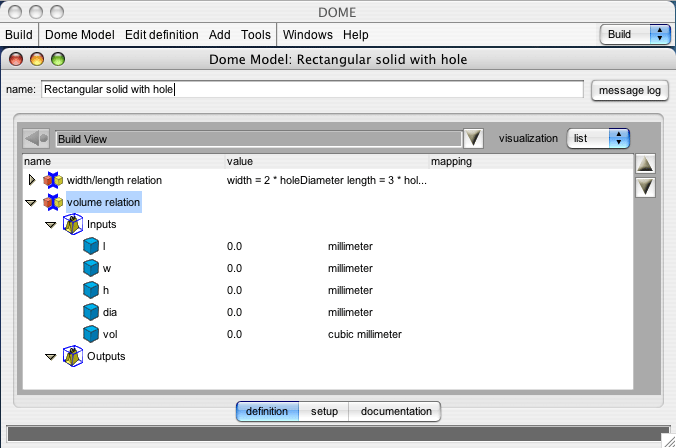Click the volume relation icon
676x448 pixels.
pos(53,202)
